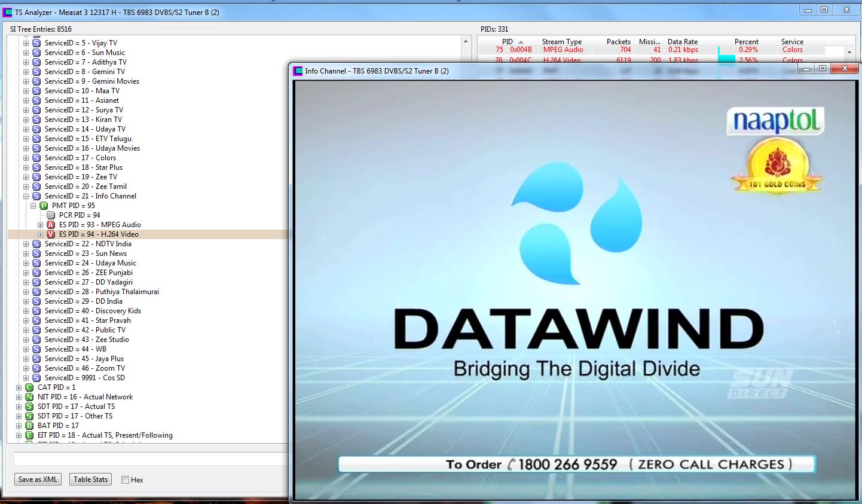Click the gray icon beside PCR PID = 94
The width and height of the screenshot is (862, 504).
51,215
